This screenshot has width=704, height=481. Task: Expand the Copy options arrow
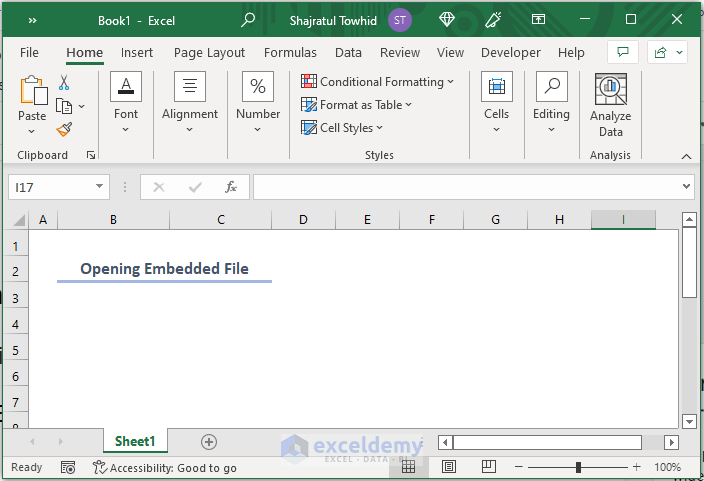(x=81, y=106)
